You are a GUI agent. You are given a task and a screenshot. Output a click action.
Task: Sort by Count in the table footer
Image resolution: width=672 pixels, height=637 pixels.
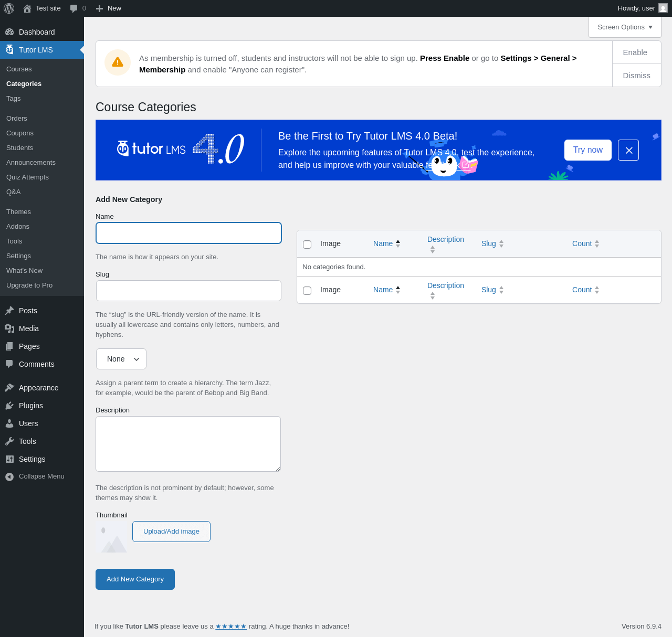pyautogui.click(x=585, y=290)
